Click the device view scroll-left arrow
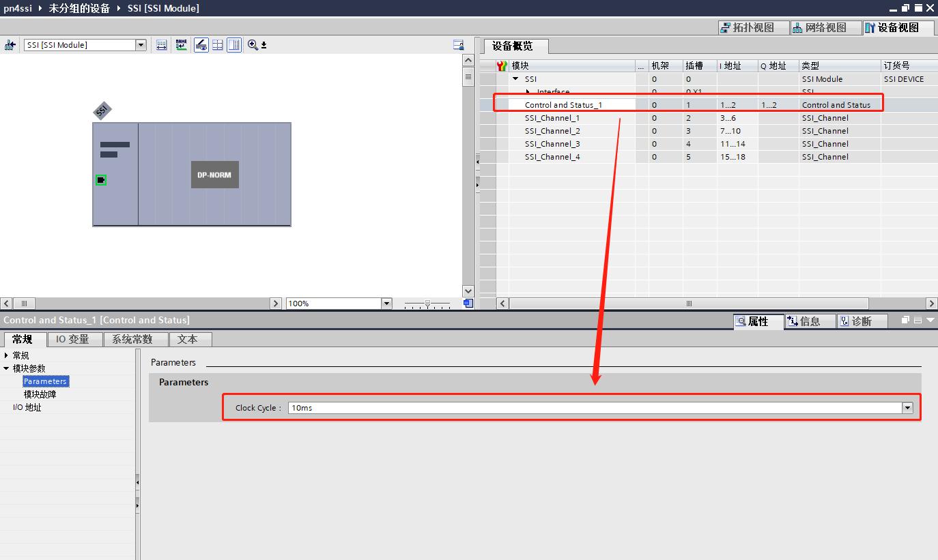938x560 pixels. coord(6,304)
